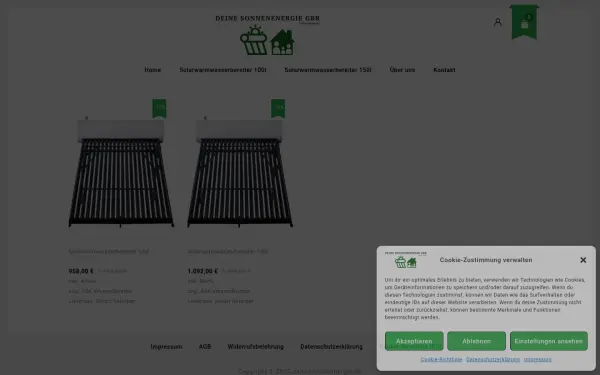Open Datenschutzerklärung link in cookie dialog
600x375 pixels.
[x=493, y=359]
